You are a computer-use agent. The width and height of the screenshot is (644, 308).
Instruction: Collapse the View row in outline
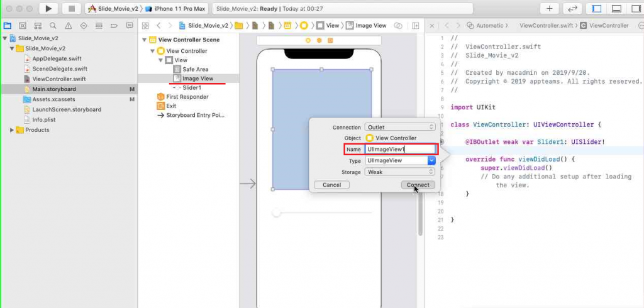click(x=160, y=60)
